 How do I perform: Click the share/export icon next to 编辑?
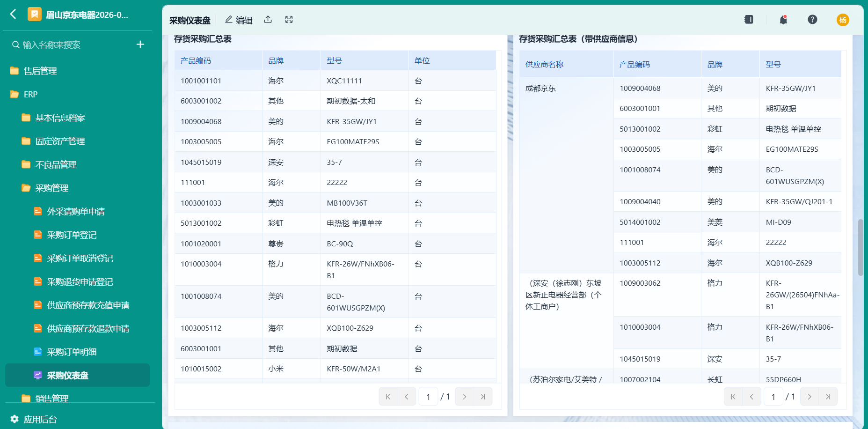pos(268,20)
